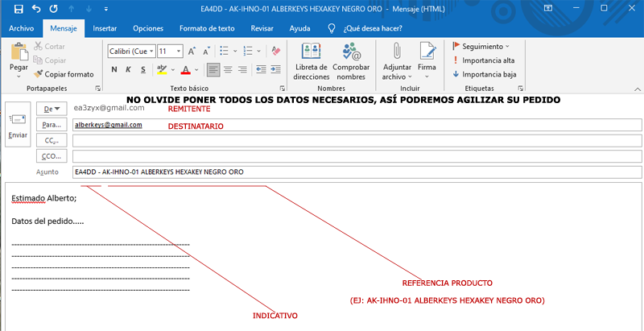Toggle ribbon display options in title bar

[548, 8]
